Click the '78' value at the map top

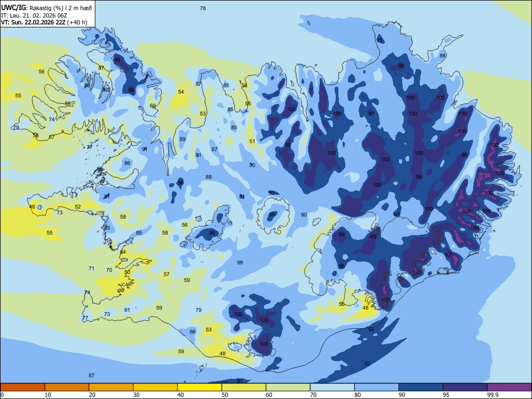tap(203, 8)
